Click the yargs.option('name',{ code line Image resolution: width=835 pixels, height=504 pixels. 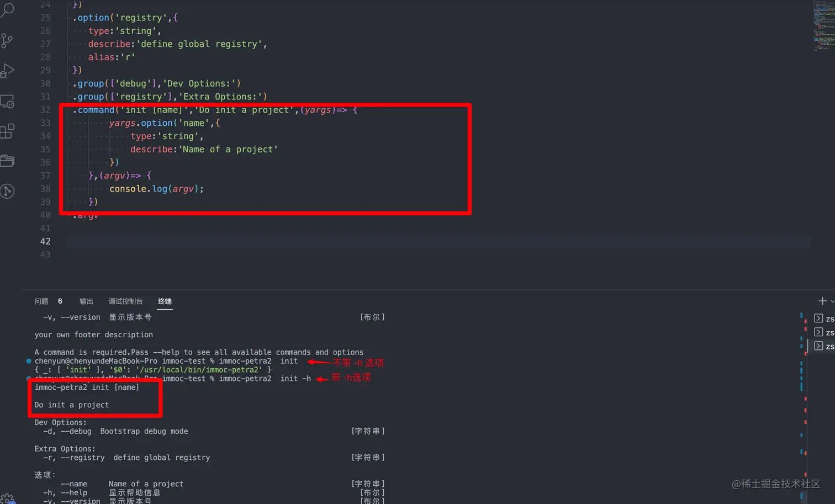(165, 123)
